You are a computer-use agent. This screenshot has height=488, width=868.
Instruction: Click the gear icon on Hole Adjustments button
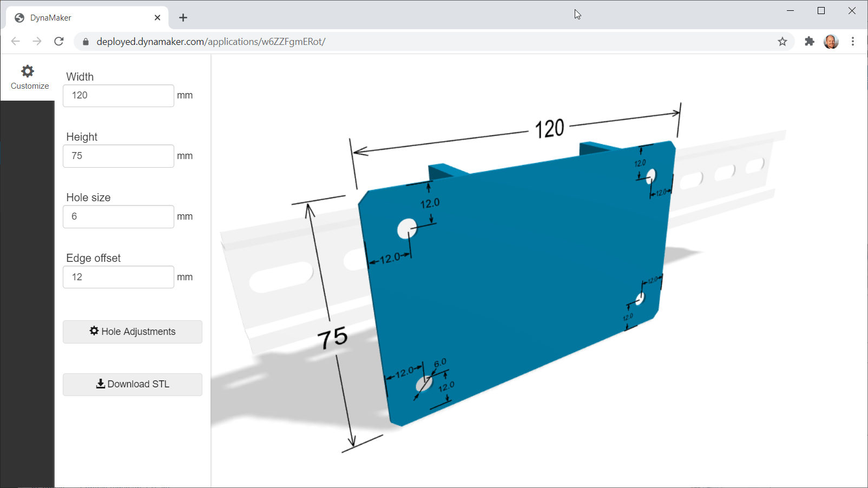[x=94, y=331]
